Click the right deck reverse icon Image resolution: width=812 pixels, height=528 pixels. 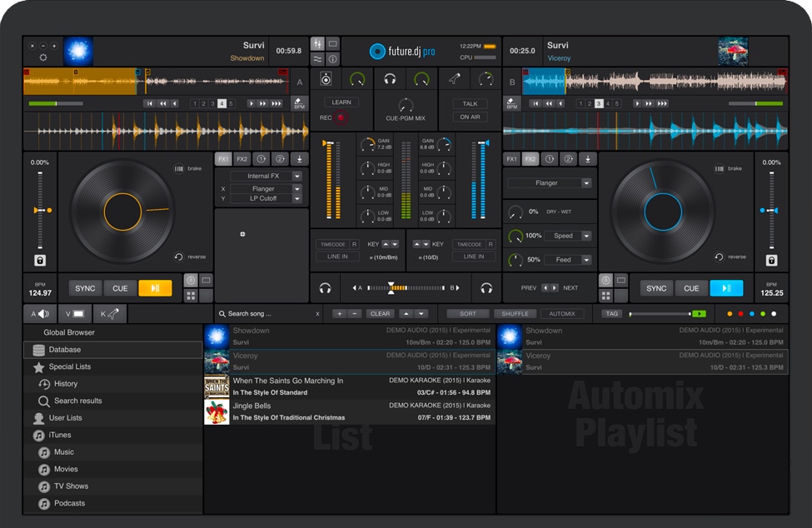pos(718,257)
